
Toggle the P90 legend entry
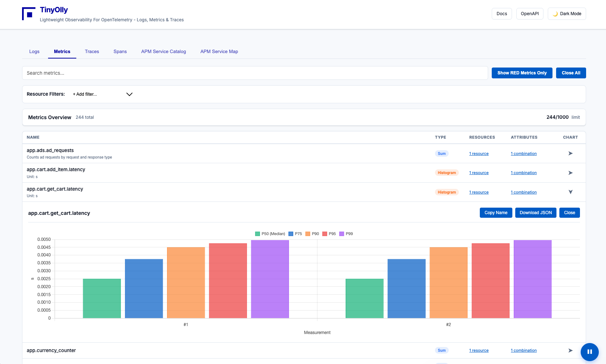(312, 234)
